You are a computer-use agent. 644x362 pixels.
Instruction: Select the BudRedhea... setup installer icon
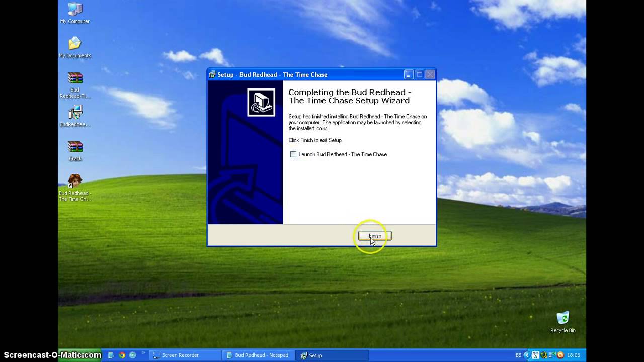click(x=75, y=116)
